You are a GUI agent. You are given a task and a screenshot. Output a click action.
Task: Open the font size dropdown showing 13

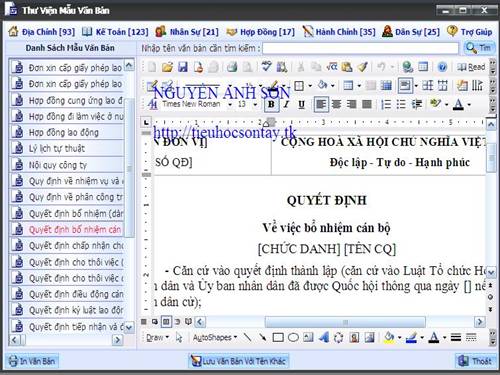[x=255, y=105]
